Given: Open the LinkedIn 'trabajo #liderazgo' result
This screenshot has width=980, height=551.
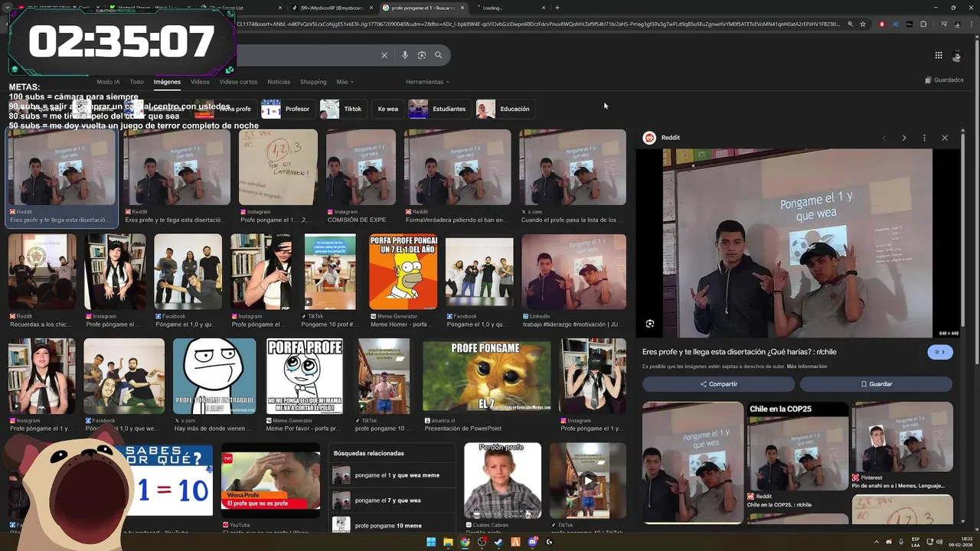Looking at the screenshot, I should tap(573, 272).
